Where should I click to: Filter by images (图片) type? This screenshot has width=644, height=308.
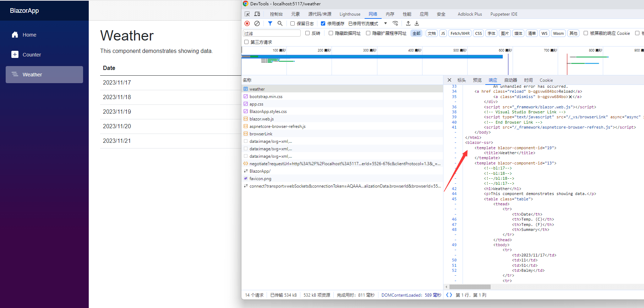(x=504, y=33)
